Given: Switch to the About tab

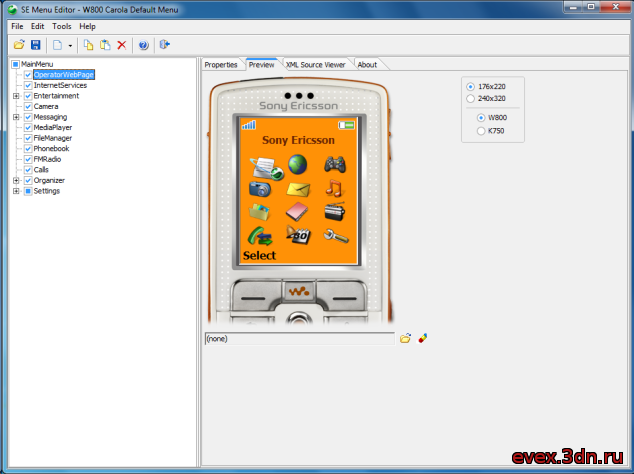Looking at the screenshot, I should (367, 65).
